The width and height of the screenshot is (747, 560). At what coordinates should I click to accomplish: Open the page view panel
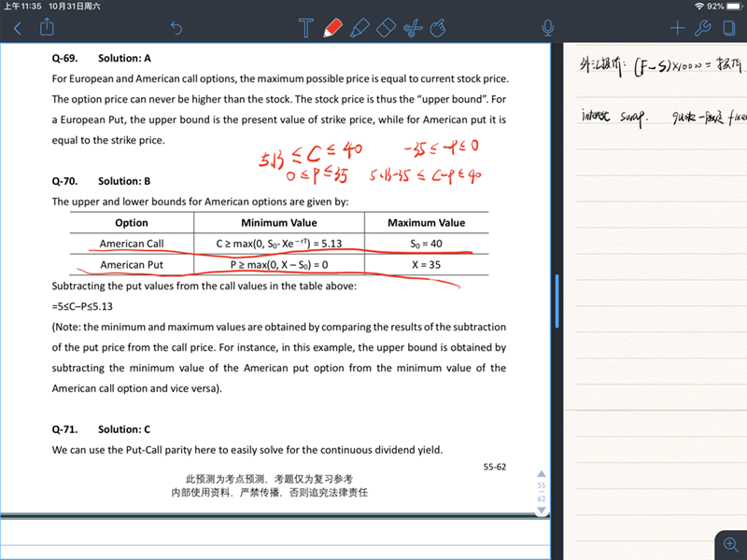(728, 28)
